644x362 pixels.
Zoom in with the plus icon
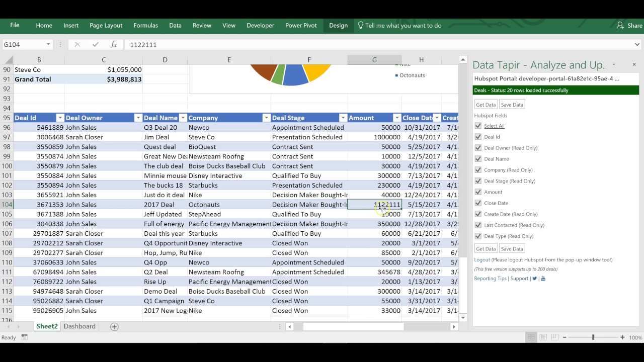point(622,337)
